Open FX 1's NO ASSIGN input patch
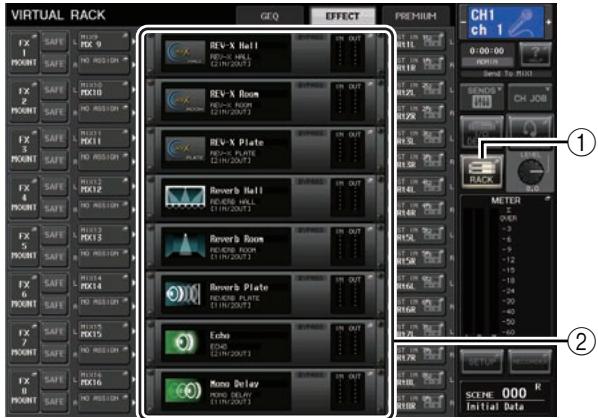This screenshot has height=418, width=598. point(104,64)
